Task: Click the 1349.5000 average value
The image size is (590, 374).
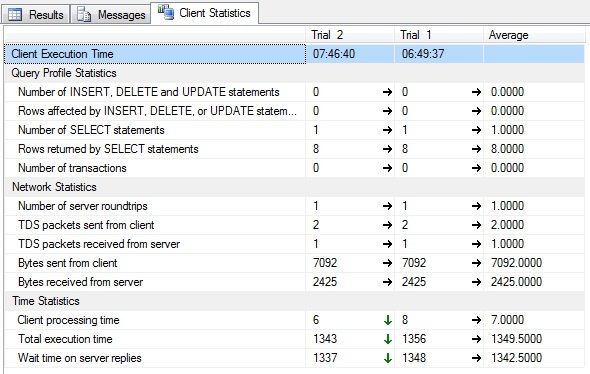Action: click(516, 339)
